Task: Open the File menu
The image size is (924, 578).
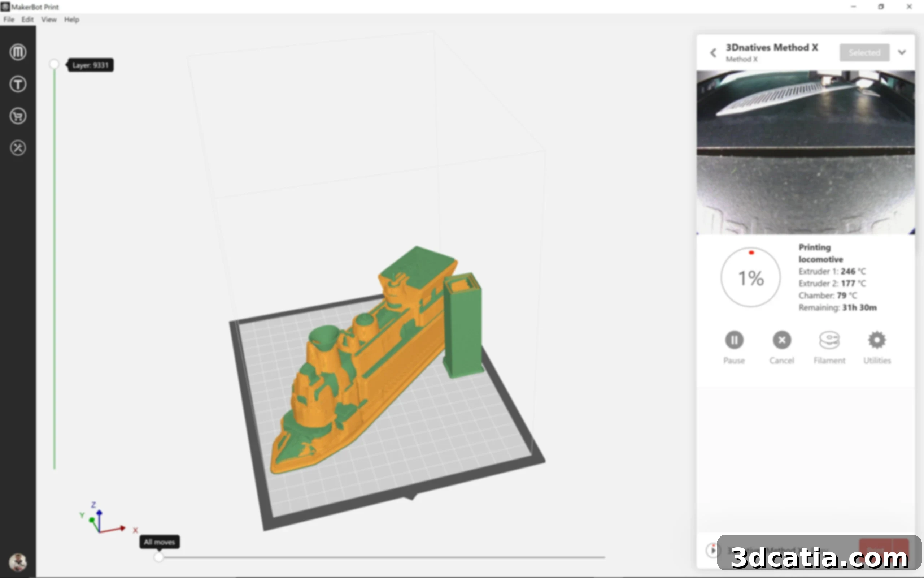Action: tap(9, 20)
